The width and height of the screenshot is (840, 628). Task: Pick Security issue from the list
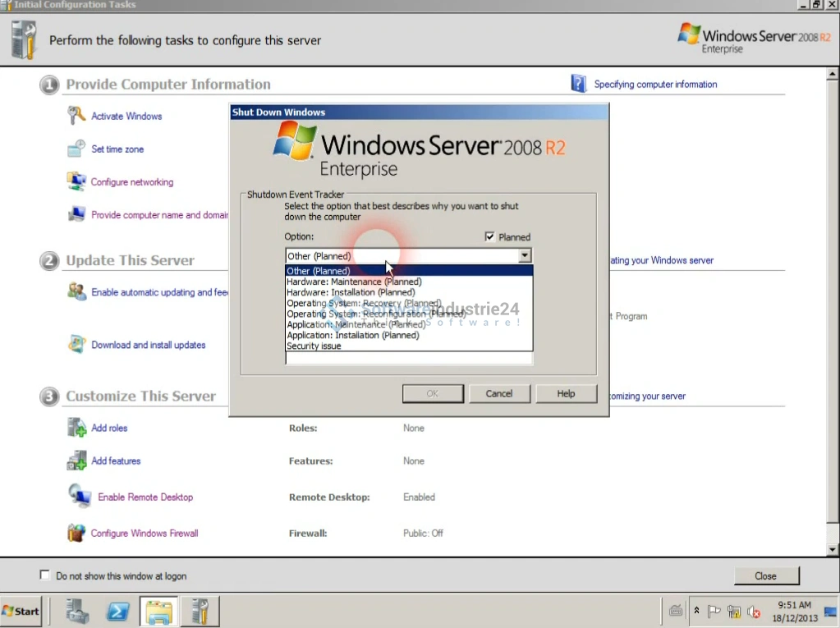[x=314, y=346]
